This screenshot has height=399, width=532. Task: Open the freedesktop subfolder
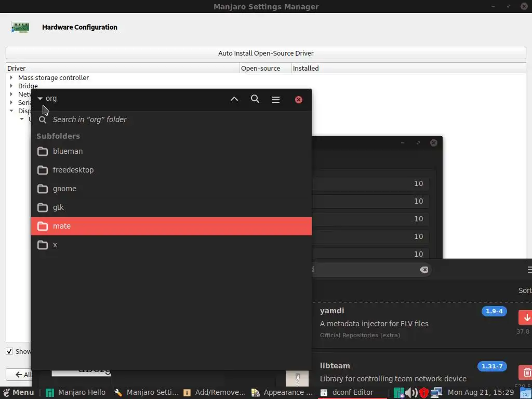click(x=171, y=170)
